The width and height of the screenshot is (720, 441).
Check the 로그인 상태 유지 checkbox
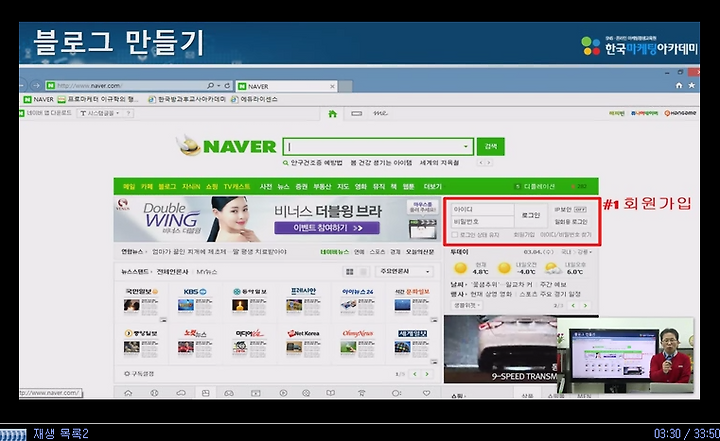coord(455,235)
